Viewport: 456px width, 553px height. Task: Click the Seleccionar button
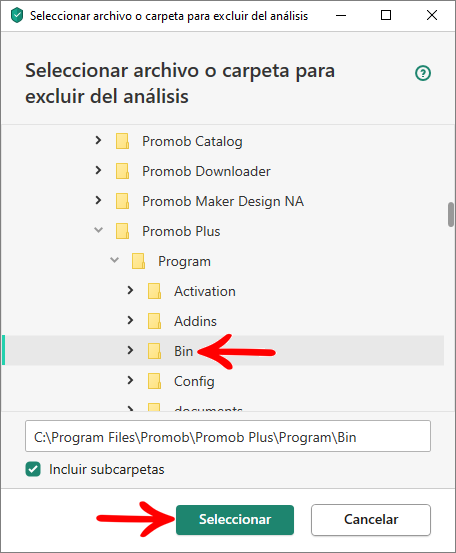[235, 520]
